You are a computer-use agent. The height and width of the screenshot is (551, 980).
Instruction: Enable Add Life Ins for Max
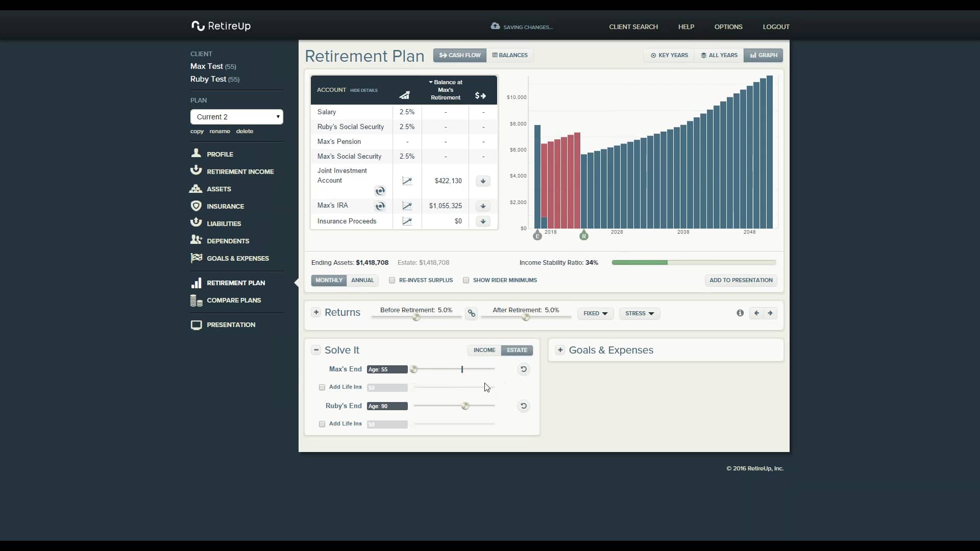322,387
